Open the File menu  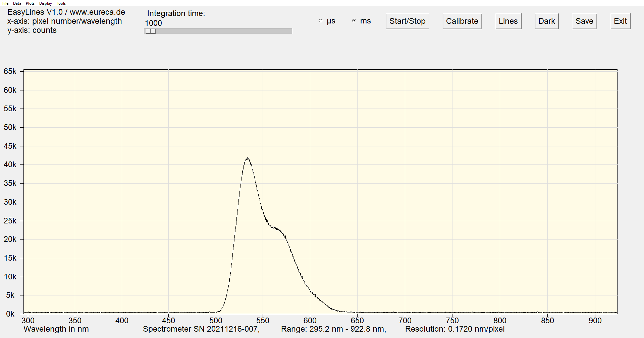click(x=5, y=3)
